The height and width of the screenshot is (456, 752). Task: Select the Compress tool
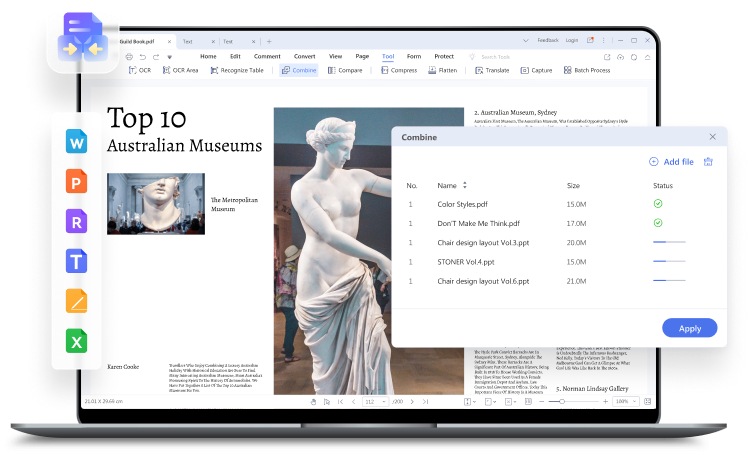399,70
